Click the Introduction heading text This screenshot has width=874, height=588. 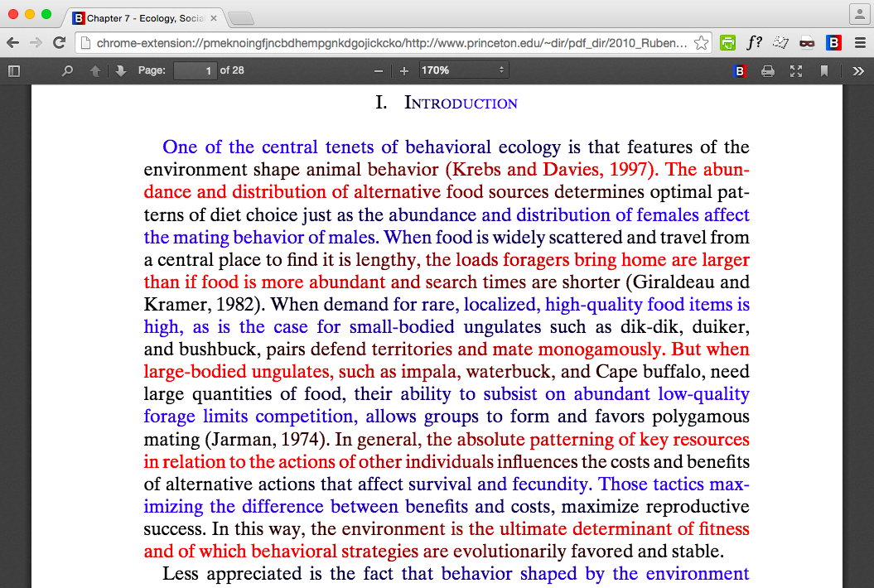tap(461, 104)
